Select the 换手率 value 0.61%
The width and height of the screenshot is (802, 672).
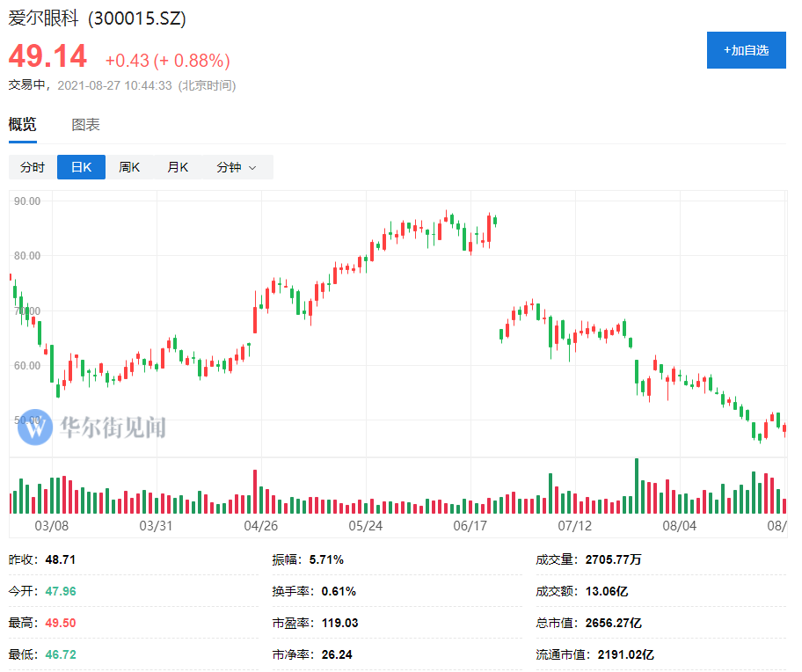point(339,591)
